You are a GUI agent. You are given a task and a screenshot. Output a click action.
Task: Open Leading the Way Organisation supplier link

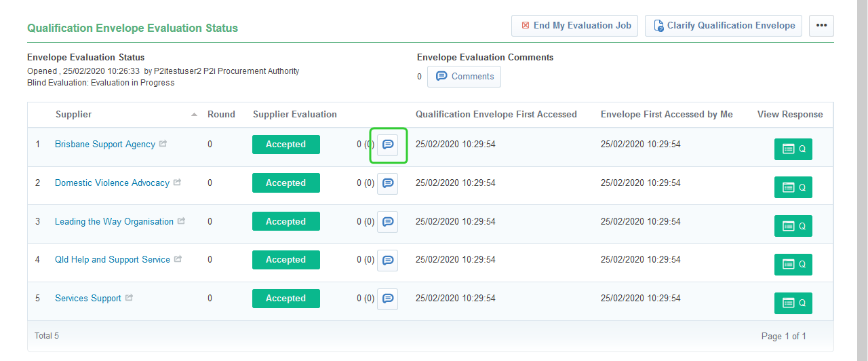coord(114,221)
